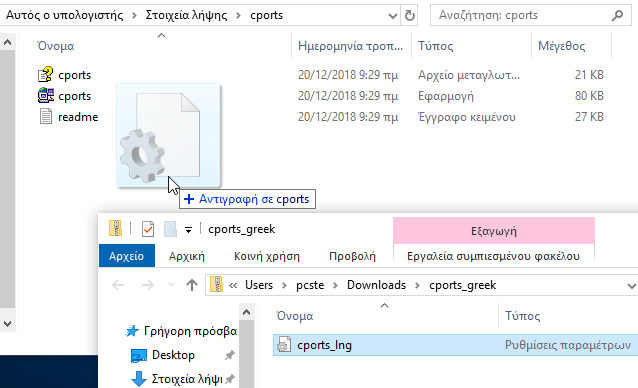Click the 80 KB size cell

click(589, 96)
